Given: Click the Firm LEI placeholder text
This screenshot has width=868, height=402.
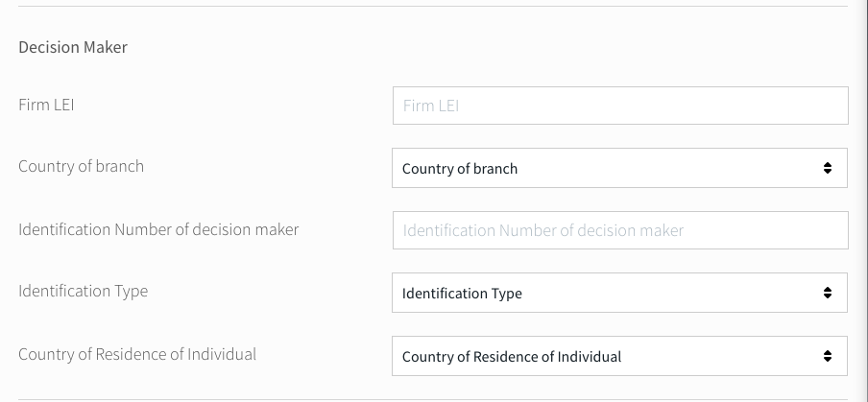Looking at the screenshot, I should point(430,106).
